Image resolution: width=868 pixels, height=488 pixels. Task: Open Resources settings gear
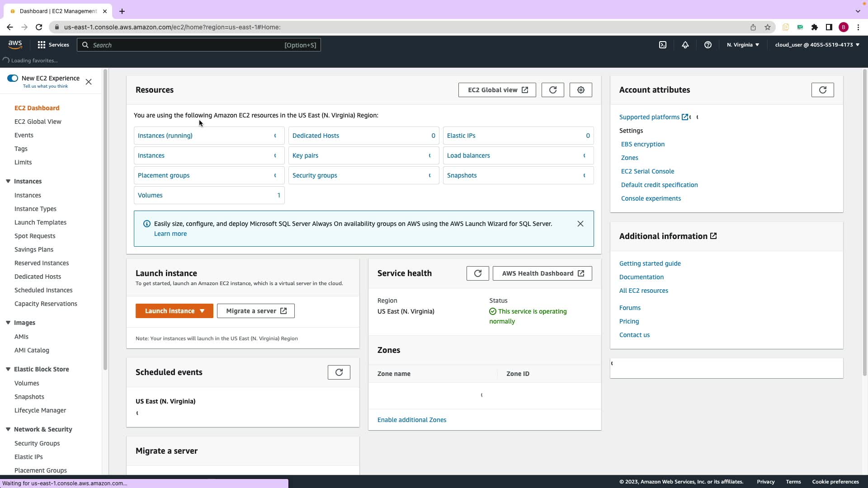(581, 90)
